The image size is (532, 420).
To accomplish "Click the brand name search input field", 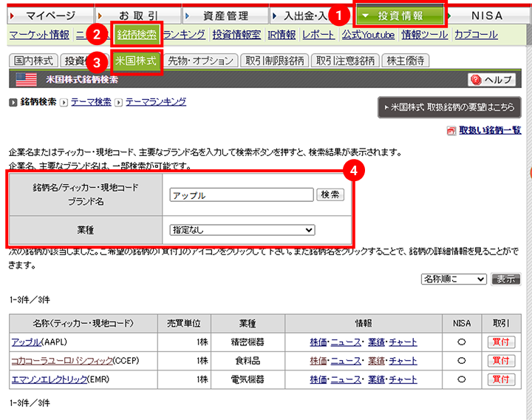I will 242,195.
